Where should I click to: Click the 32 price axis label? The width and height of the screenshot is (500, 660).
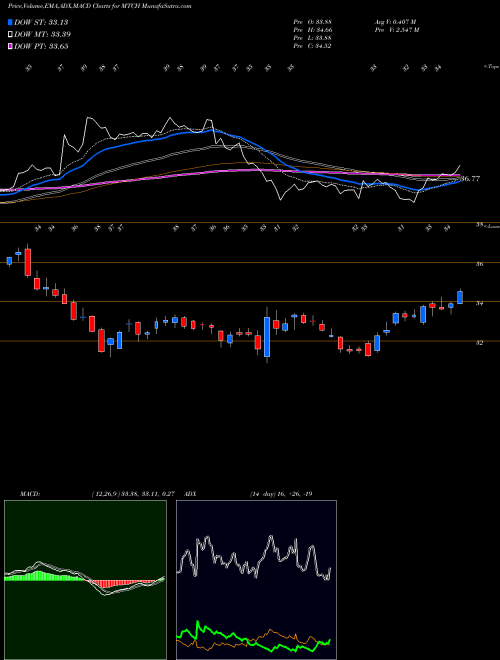479,343
